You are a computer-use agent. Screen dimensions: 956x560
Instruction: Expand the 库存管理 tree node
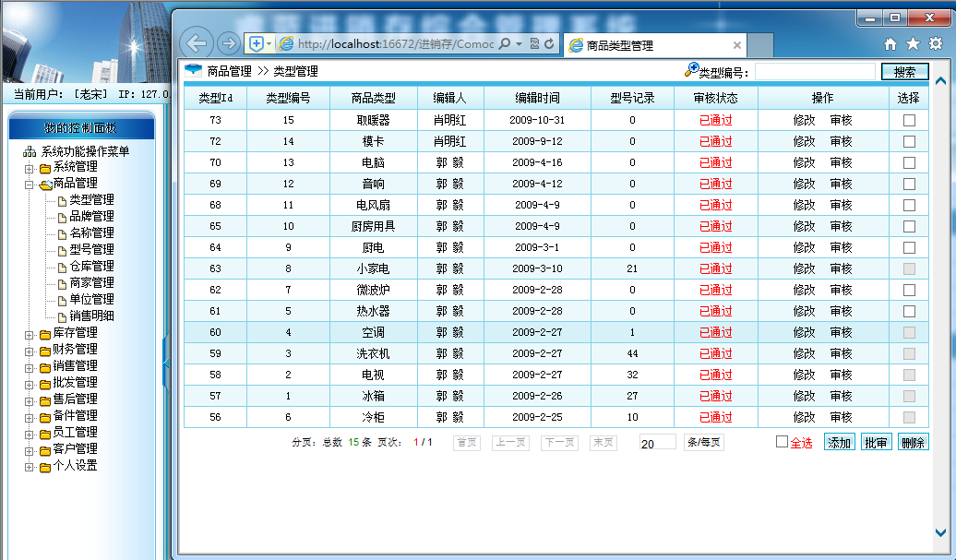point(29,335)
